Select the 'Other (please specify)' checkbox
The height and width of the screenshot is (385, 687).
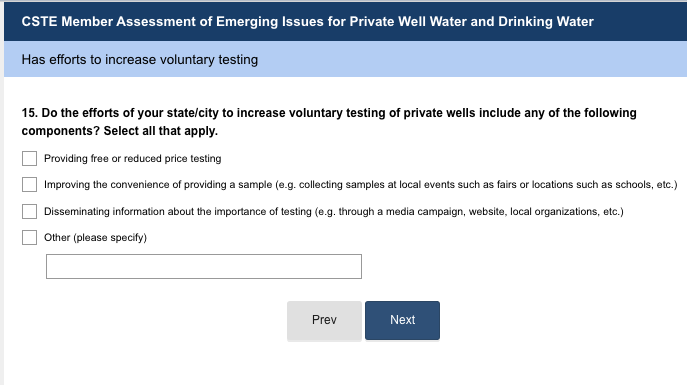(29, 237)
